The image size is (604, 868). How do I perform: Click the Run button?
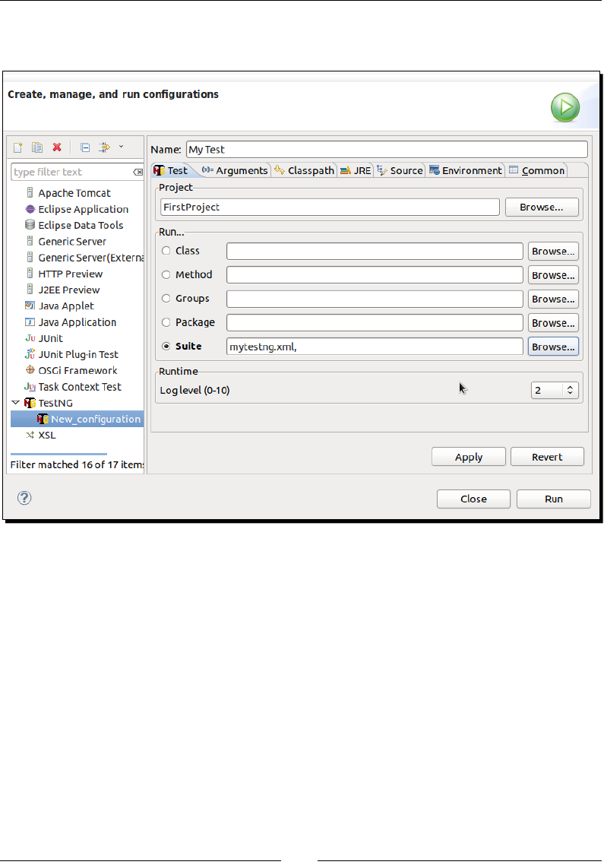tap(554, 499)
